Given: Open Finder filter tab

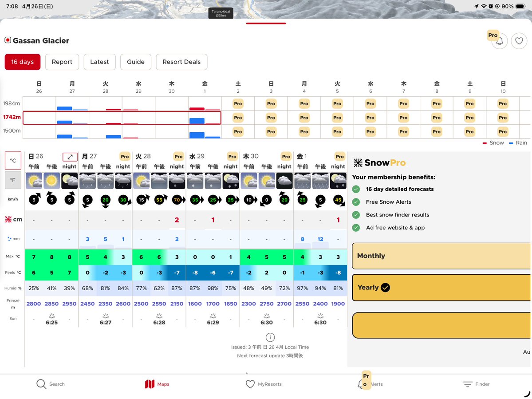Looking at the screenshot, I should click(477, 384).
